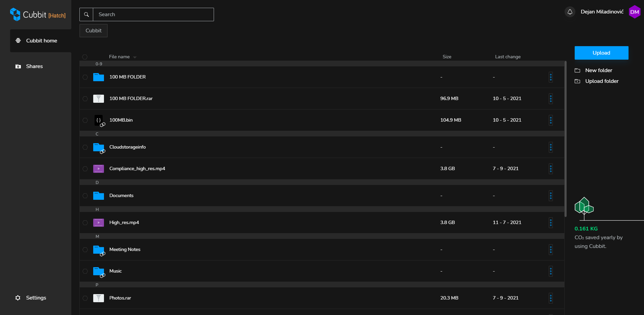
Task: Click the 100MB.bin file icon
Action: click(99, 120)
